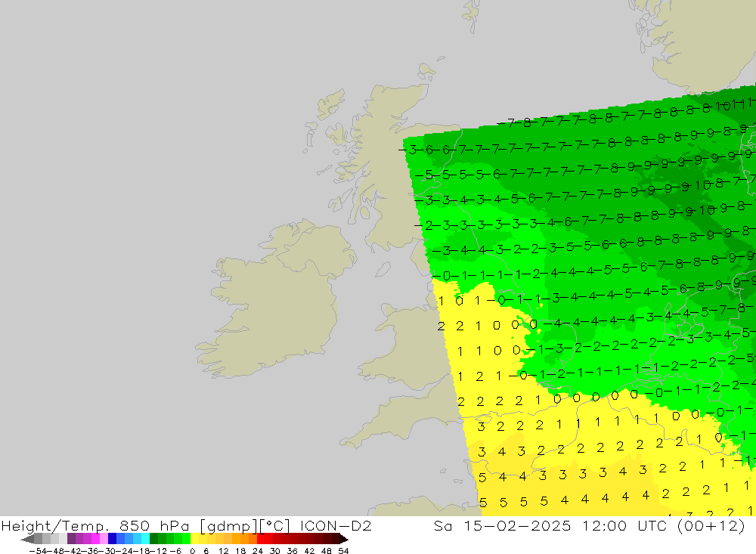Pick the darkest green legend swatch
Image resolution: width=756 pixels, height=554 pixels.
153,539
